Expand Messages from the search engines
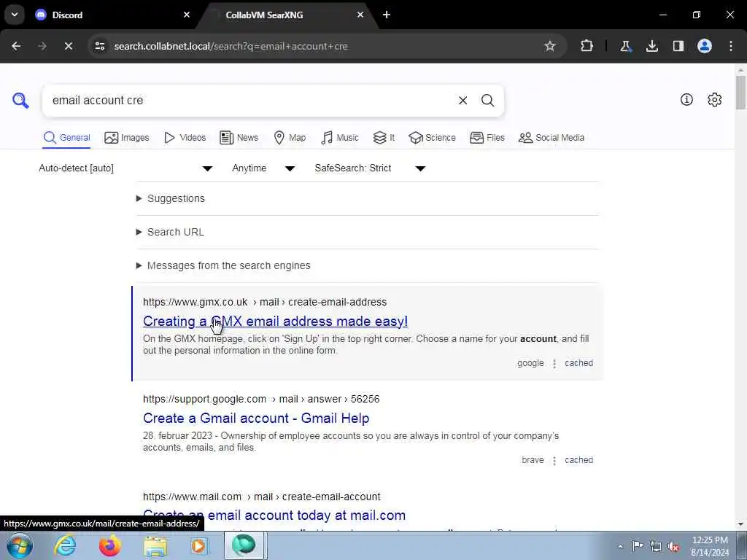The width and height of the screenshot is (747, 560). pos(223,265)
